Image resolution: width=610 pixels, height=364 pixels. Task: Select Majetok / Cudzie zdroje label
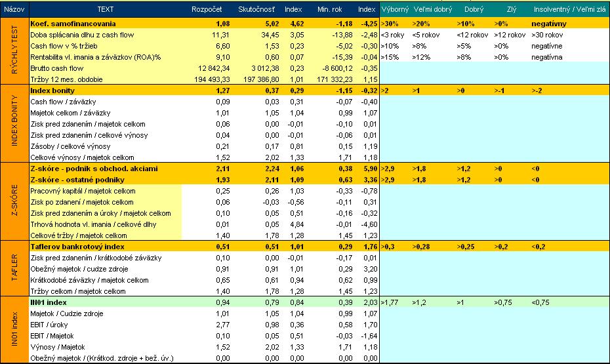pos(66,314)
